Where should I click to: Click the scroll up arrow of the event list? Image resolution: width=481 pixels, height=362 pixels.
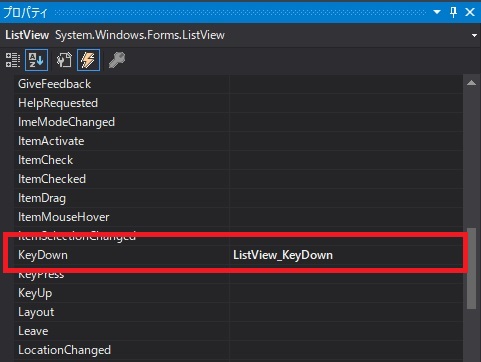[471, 83]
